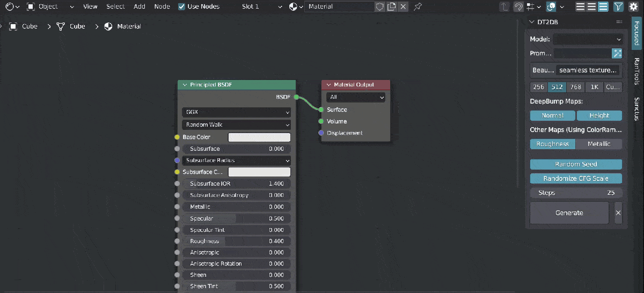Screen dimensions: 644x293
Task: Click the DT2DB panel drag grip dots
Action: coord(619,22)
